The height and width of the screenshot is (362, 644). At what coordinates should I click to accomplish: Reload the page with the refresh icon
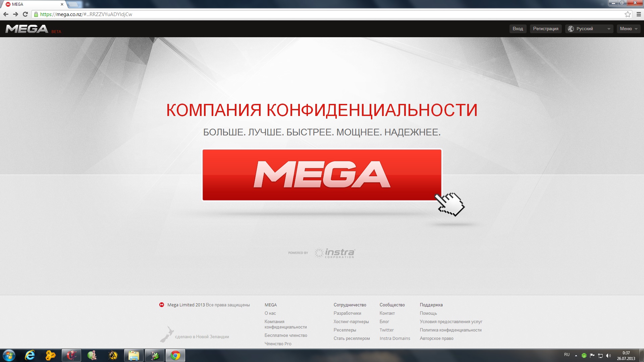(x=25, y=14)
